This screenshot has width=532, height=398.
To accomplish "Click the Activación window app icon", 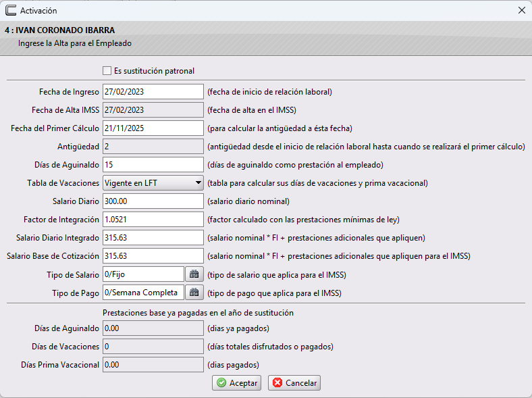I will pos(11,10).
